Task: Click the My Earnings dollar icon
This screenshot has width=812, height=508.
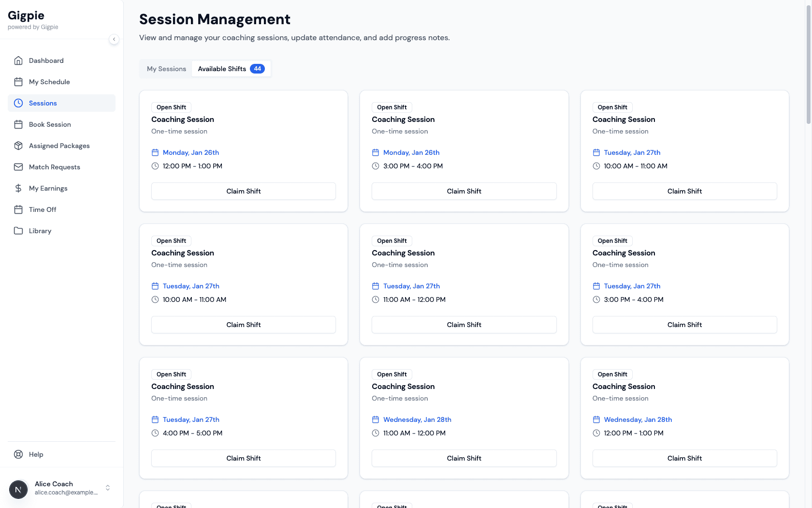Action: click(x=18, y=188)
